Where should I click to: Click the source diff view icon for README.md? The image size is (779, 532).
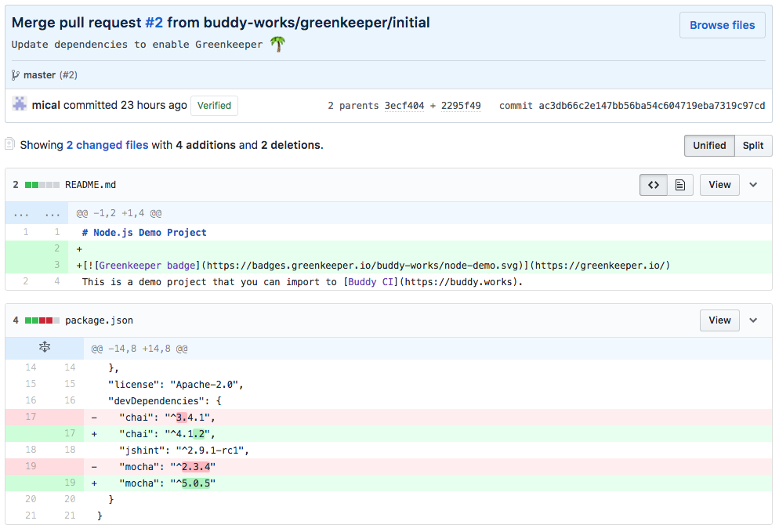(654, 185)
